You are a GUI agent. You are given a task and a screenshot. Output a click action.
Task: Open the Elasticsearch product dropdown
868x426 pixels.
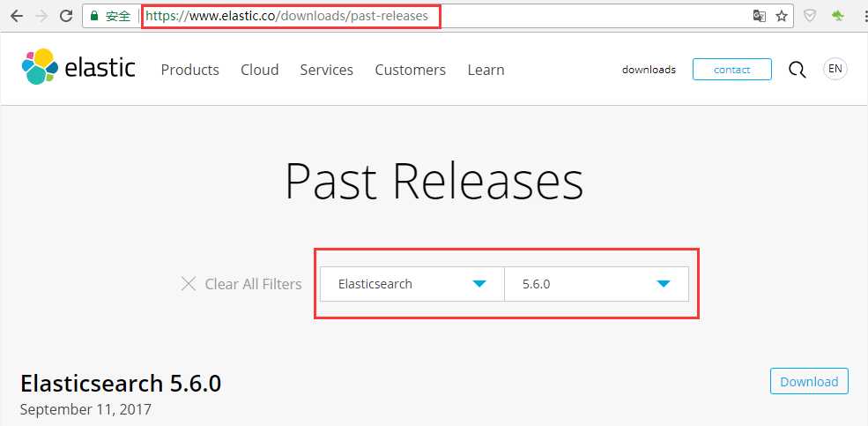412,284
